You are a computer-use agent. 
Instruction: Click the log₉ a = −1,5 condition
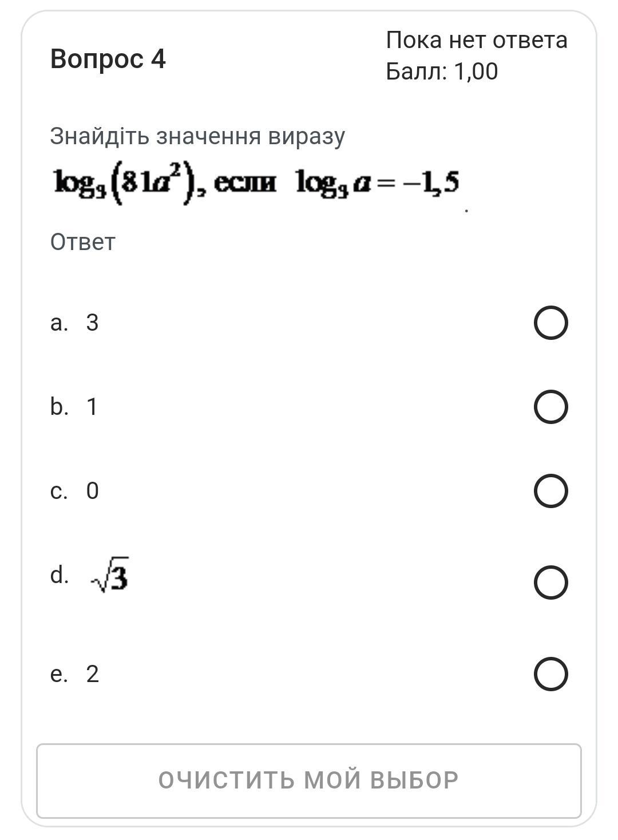point(377,183)
